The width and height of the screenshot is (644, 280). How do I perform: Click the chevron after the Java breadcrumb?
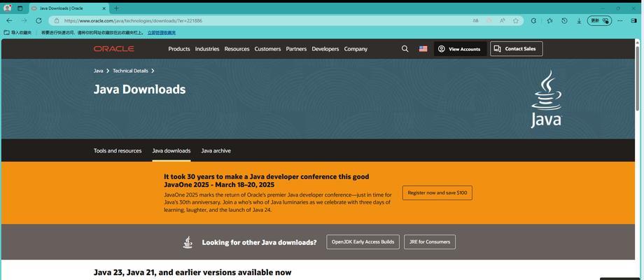tap(108, 71)
